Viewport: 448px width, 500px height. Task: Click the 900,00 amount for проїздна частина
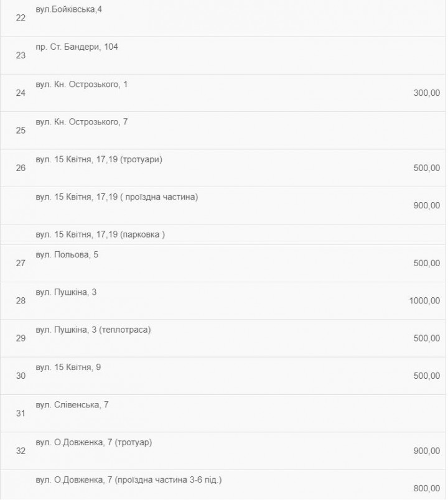(x=427, y=205)
